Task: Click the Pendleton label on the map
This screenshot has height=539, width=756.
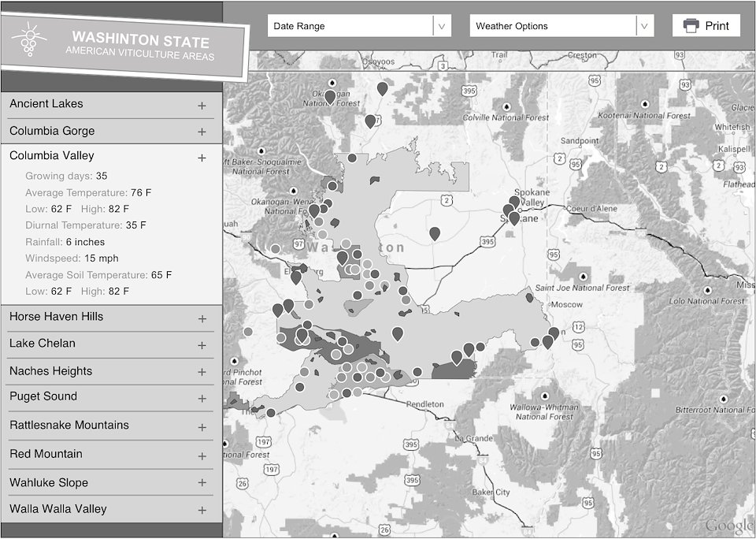Action: coord(424,404)
